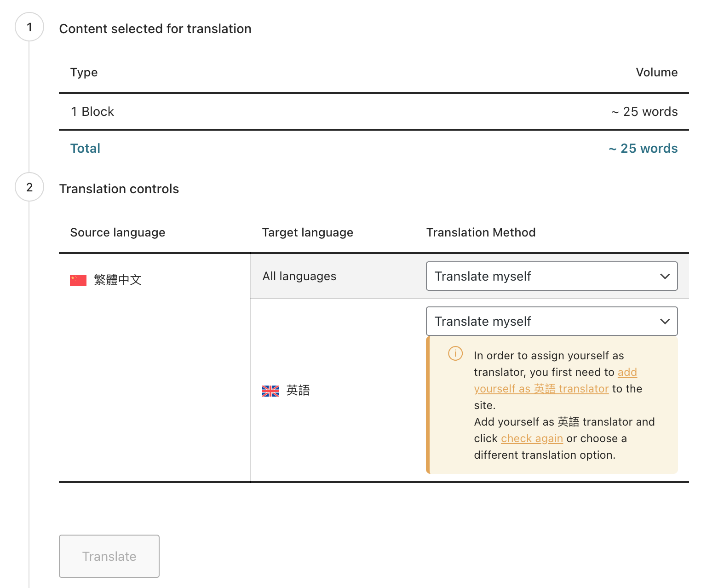Click the step 2 circle marker
Viewport: 724px width, 588px height.
pyautogui.click(x=29, y=187)
